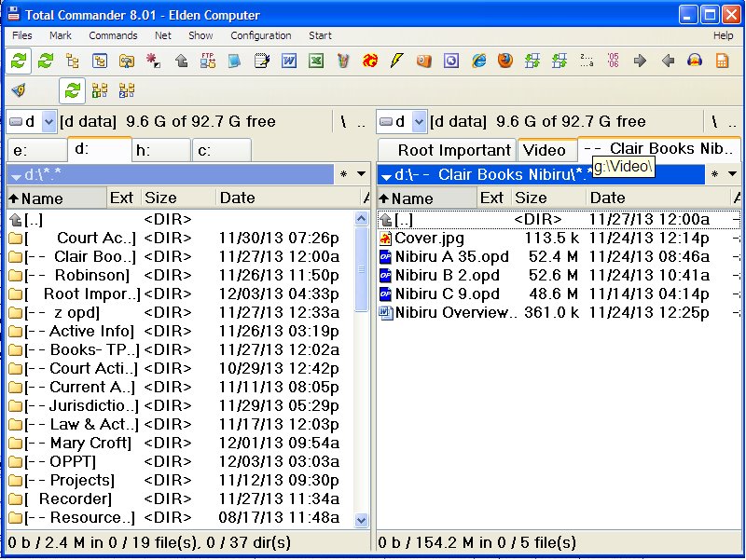746x560 pixels.
Task: Click the yellow lightning bolt icon
Action: 397,61
